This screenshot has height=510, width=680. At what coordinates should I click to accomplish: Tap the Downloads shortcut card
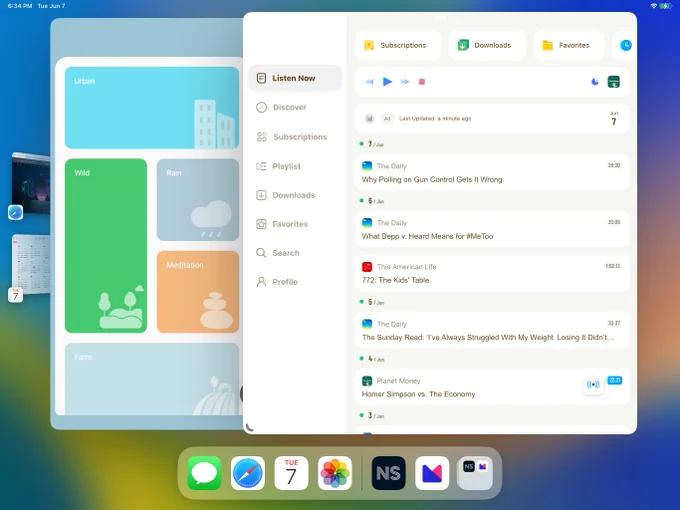coord(487,45)
